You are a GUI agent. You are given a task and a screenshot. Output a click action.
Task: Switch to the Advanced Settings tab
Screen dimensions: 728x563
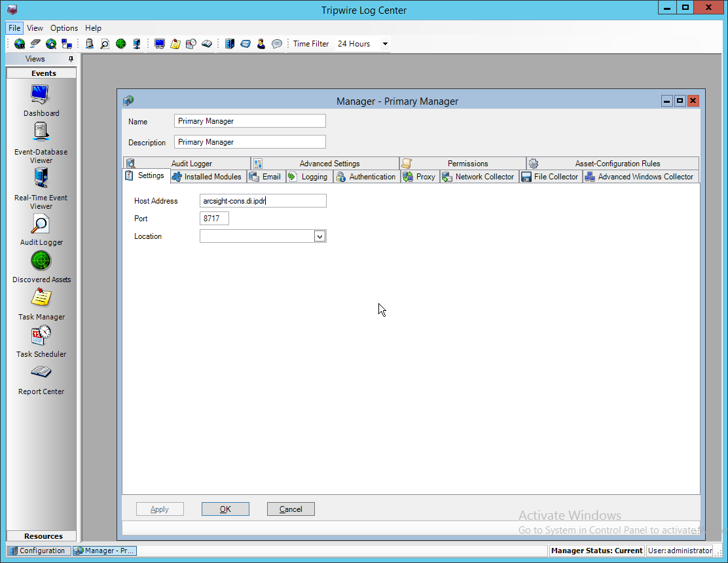pyautogui.click(x=325, y=164)
